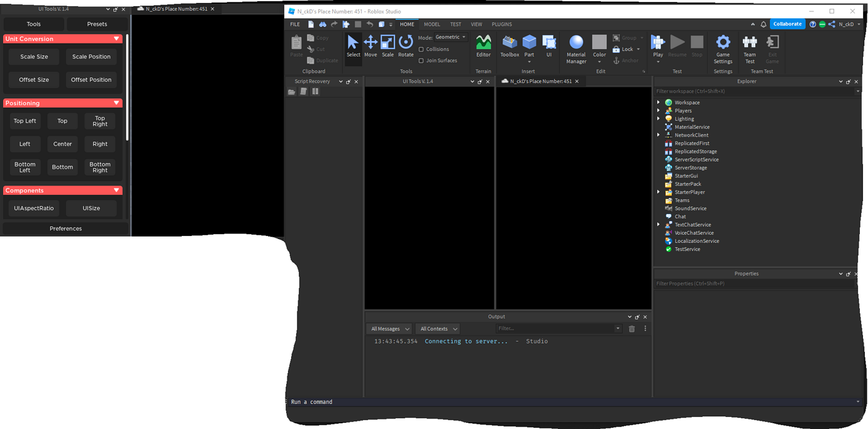Click the Center positioning button
This screenshot has height=429, width=868.
pos(62,144)
